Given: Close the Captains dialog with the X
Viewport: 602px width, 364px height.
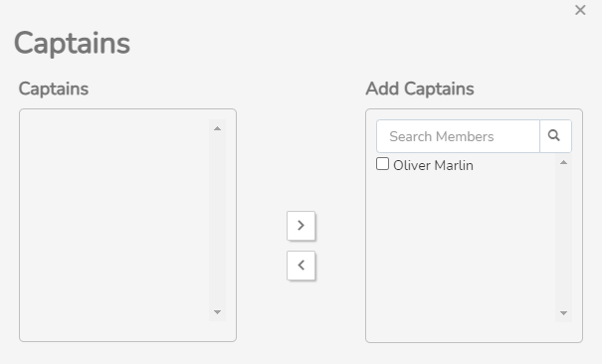Looking at the screenshot, I should tap(580, 10).
